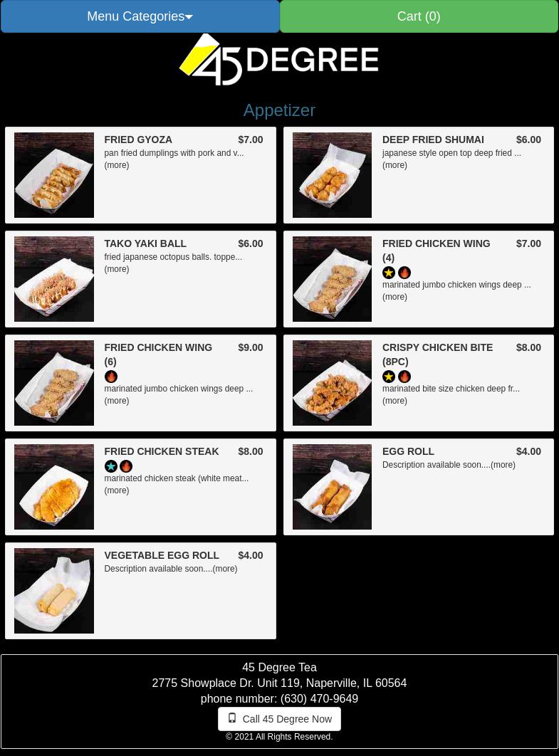Open the Cart (0) button

point(419,16)
